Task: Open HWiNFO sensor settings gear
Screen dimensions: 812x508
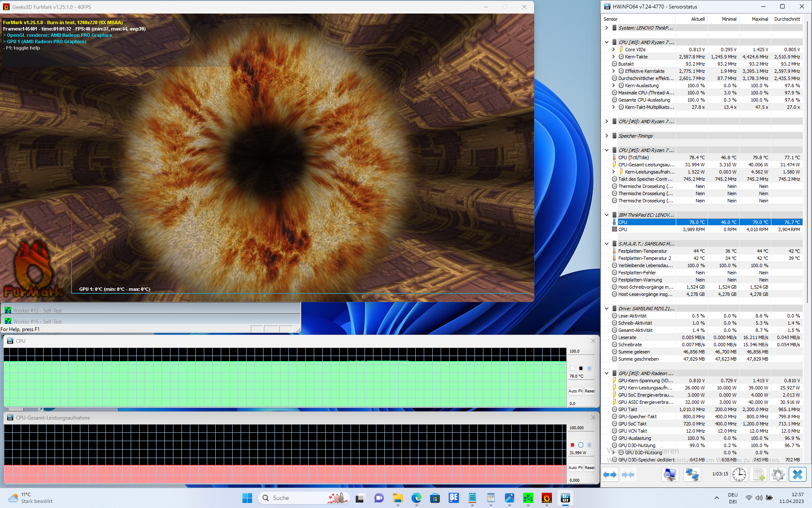Action: click(778, 475)
